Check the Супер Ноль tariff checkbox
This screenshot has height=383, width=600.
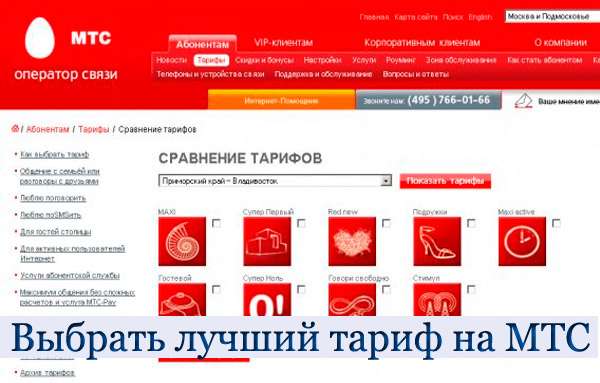302,290
